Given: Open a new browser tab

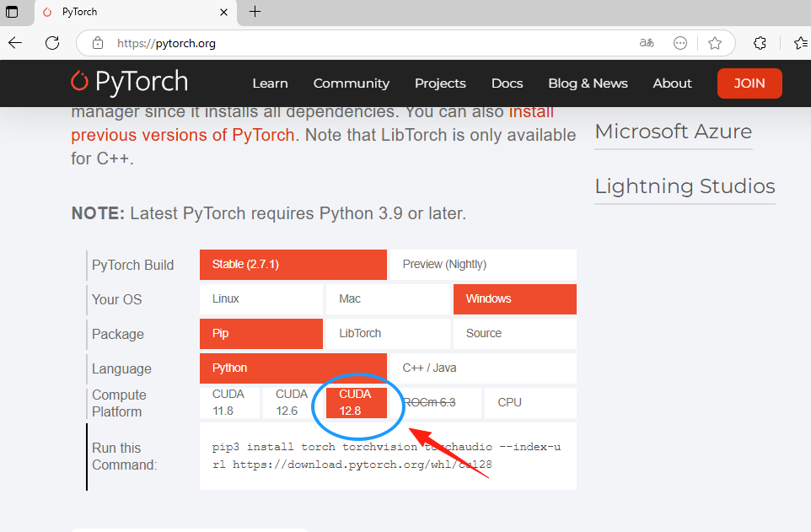Looking at the screenshot, I should pyautogui.click(x=255, y=12).
